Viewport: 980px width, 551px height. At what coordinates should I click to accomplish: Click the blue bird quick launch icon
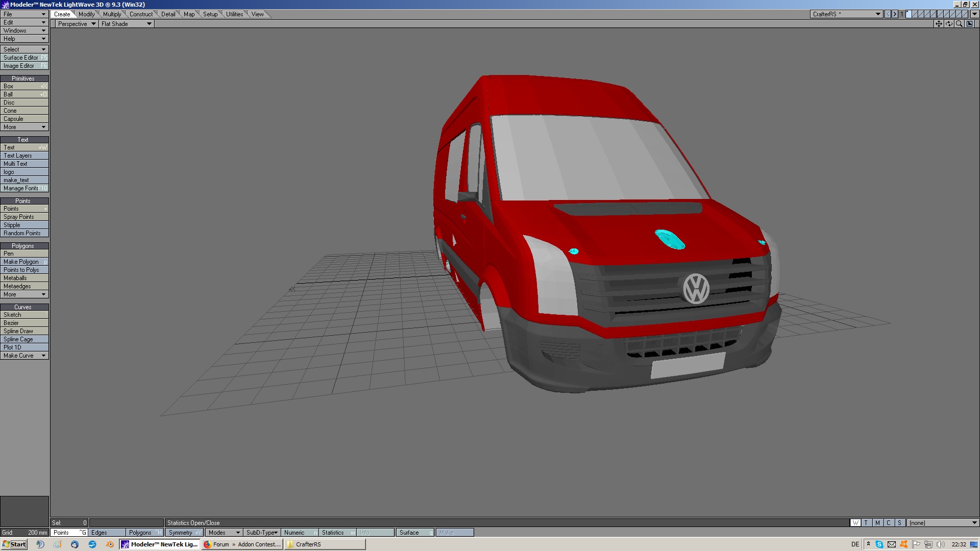pyautogui.click(x=92, y=544)
